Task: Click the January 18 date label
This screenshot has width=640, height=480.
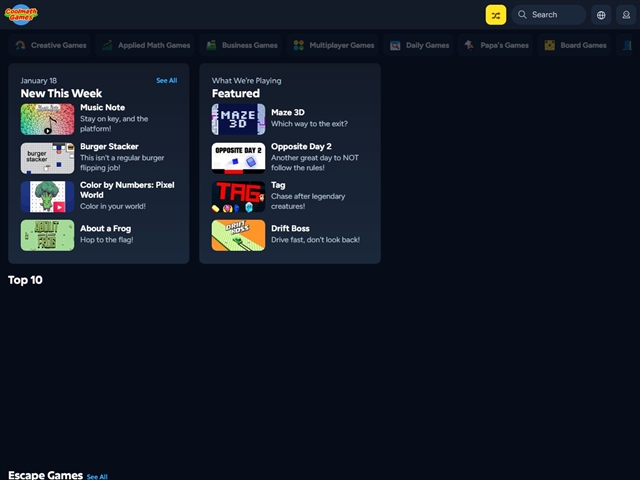Action: click(39, 80)
